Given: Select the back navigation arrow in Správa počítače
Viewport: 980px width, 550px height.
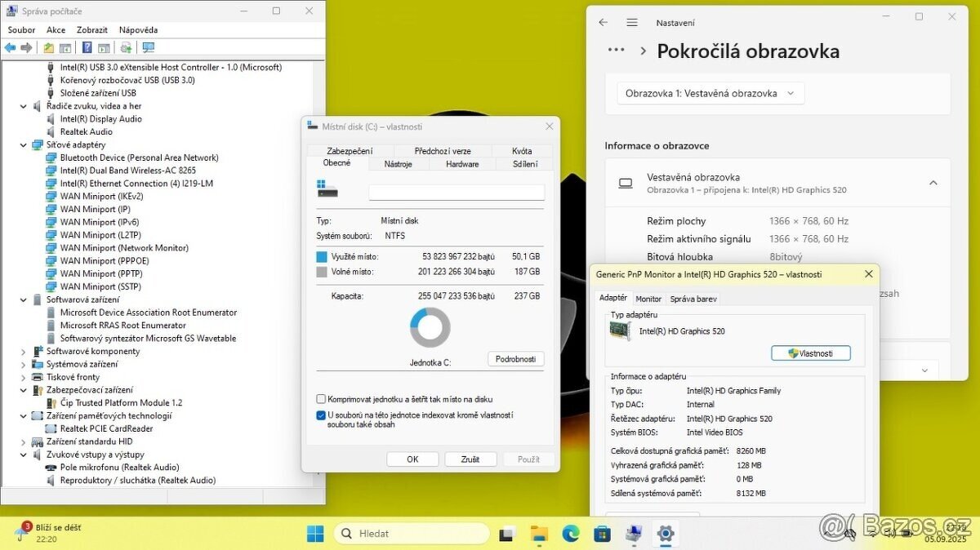Looking at the screenshot, I should coord(10,47).
